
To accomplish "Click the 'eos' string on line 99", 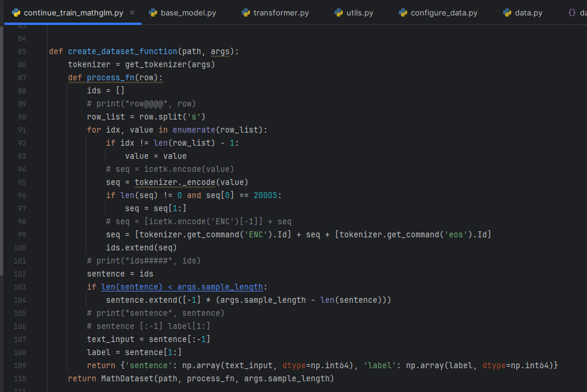I will 456,234.
